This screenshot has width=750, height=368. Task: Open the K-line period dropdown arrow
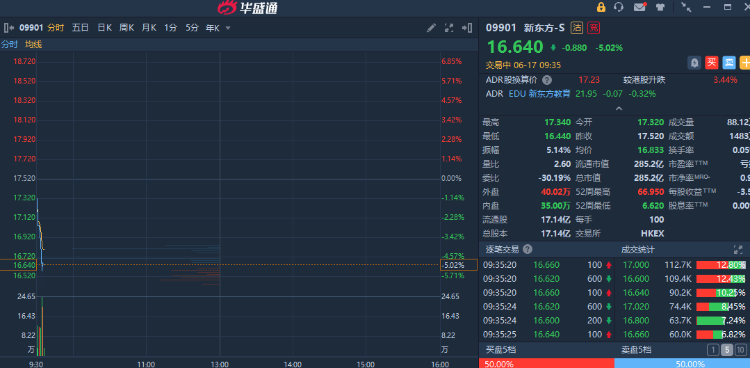tap(228, 28)
